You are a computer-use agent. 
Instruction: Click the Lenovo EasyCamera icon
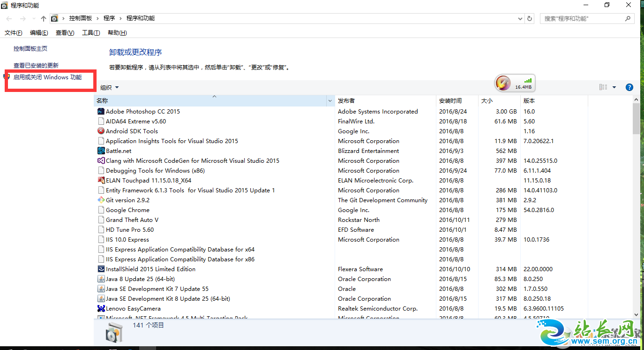[x=101, y=309]
